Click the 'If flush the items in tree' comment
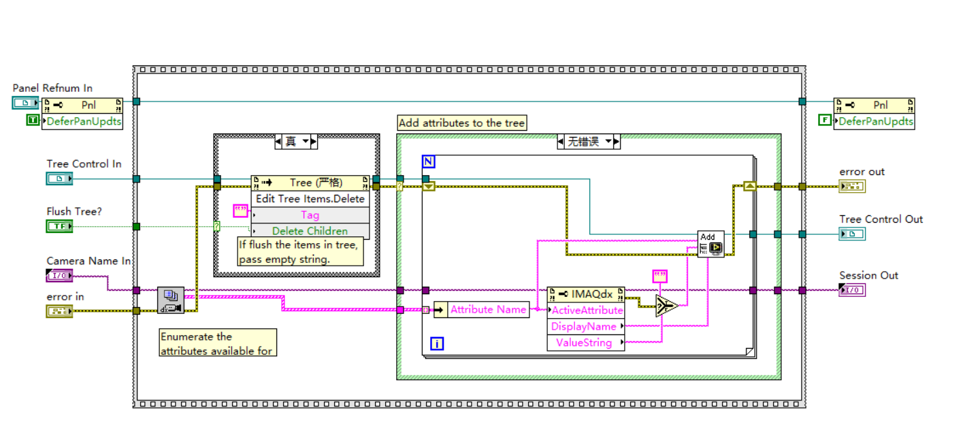This screenshot has height=442, width=980. 300,251
